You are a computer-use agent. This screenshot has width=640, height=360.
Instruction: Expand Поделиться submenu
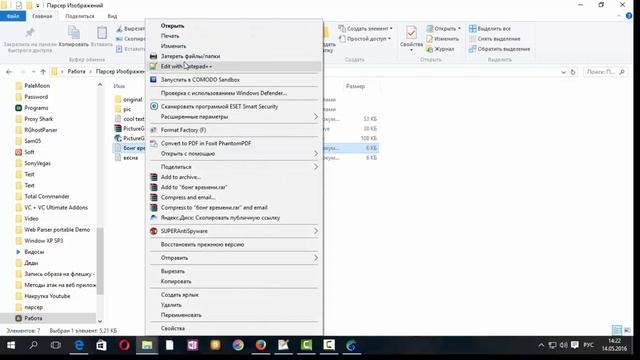coord(234,167)
